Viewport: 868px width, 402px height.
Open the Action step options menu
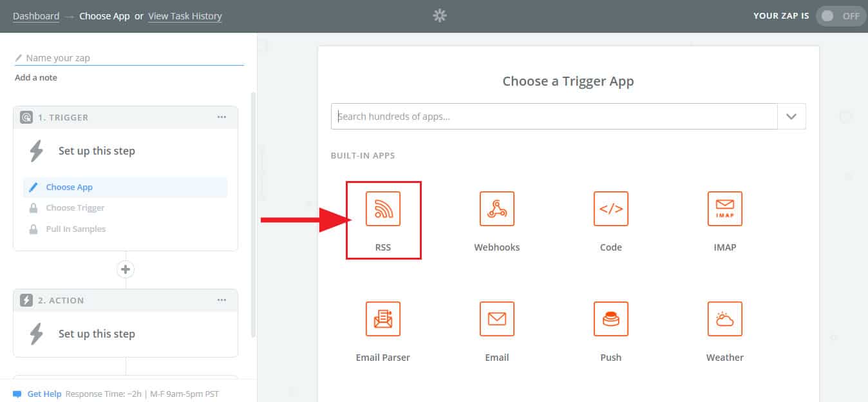[222, 300]
